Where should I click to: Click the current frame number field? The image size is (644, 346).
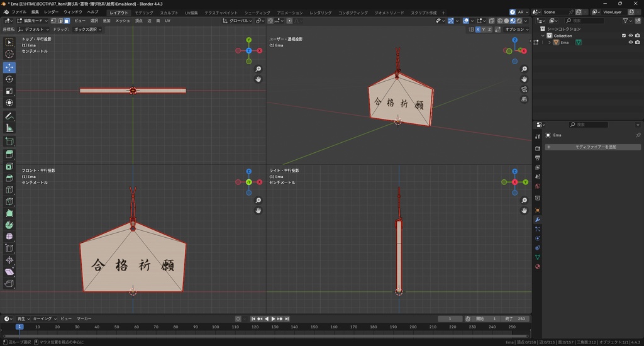pyautogui.click(x=450, y=319)
